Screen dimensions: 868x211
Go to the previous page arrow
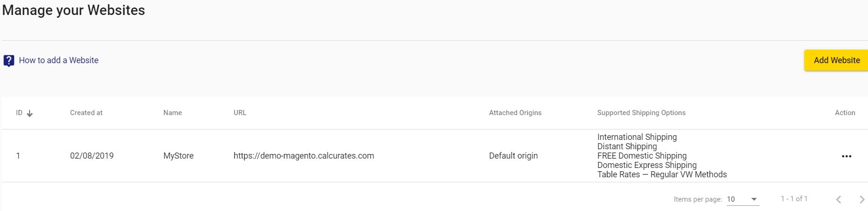point(838,199)
